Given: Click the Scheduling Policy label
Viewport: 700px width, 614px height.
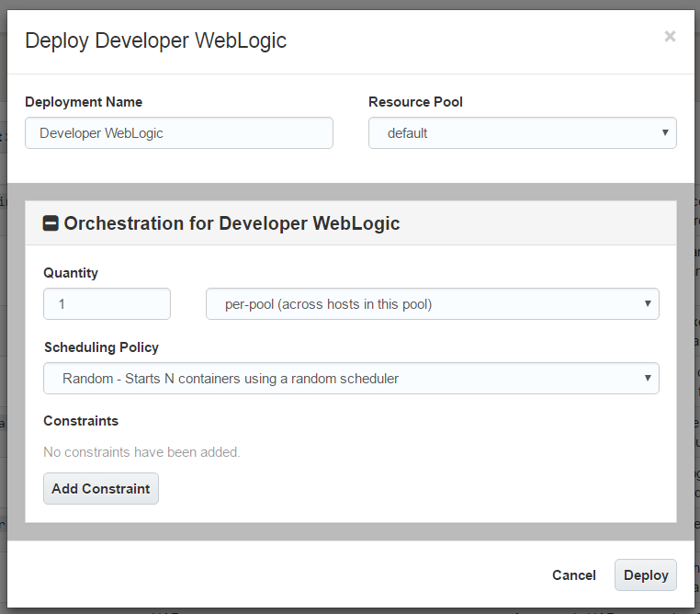Looking at the screenshot, I should point(101,347).
